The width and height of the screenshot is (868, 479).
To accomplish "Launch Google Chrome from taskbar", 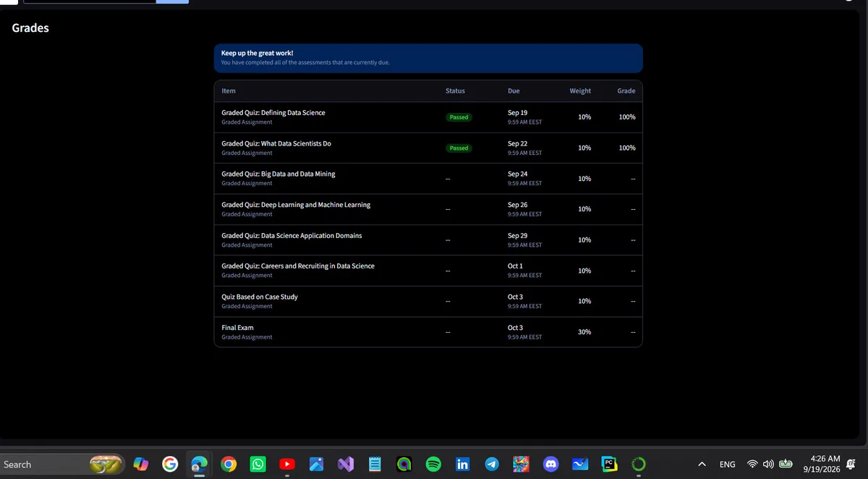I will 229,464.
